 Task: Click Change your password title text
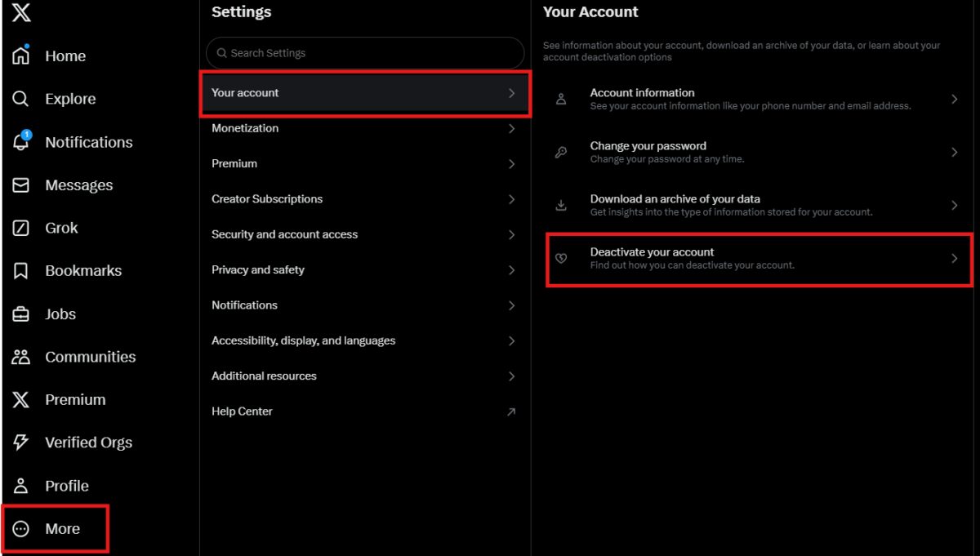(648, 146)
